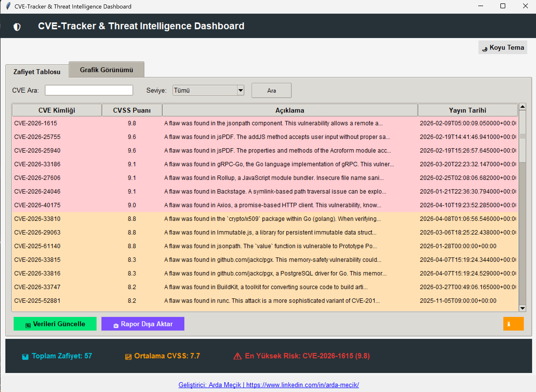This screenshot has width=536, height=392.
Task: Click the shield icon in the dashboard header
Action: [x=17, y=27]
